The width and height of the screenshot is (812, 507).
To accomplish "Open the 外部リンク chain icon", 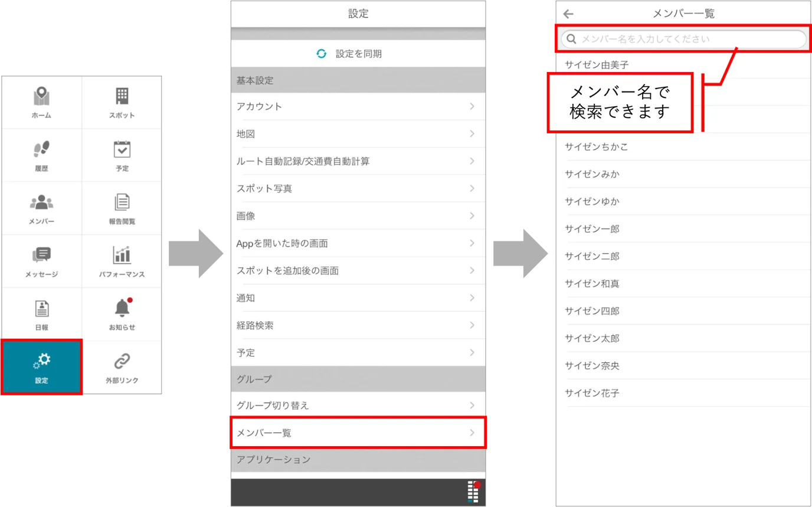I will coord(122,361).
